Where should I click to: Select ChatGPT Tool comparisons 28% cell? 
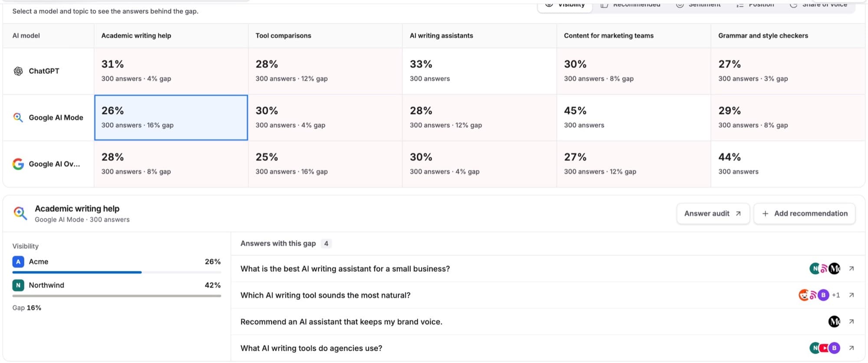(x=325, y=71)
